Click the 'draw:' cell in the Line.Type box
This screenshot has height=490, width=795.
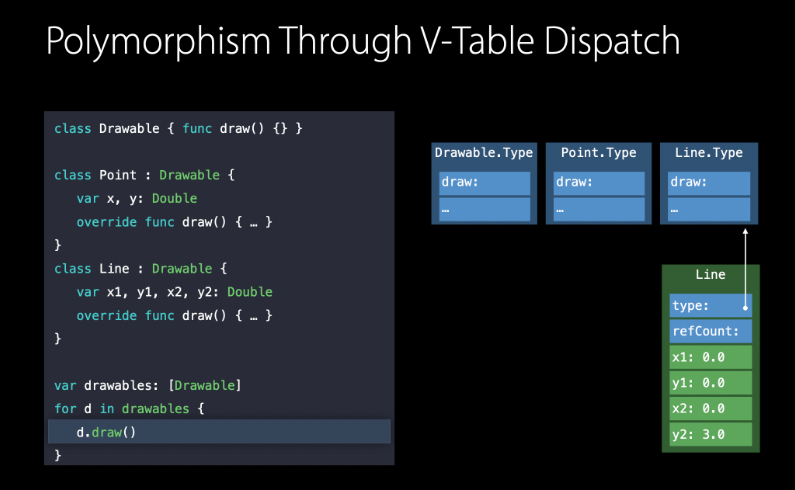(709, 183)
